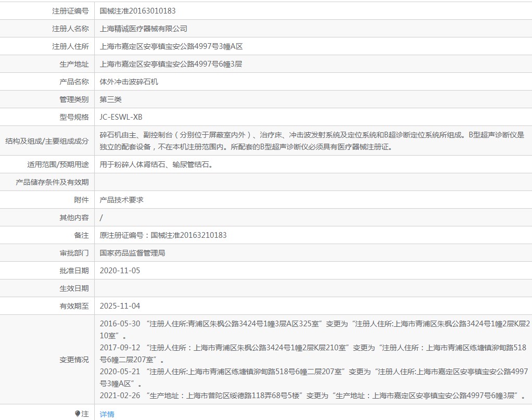Open the 详情 link in the 注 row
The image size is (532, 420).
pos(107,414)
